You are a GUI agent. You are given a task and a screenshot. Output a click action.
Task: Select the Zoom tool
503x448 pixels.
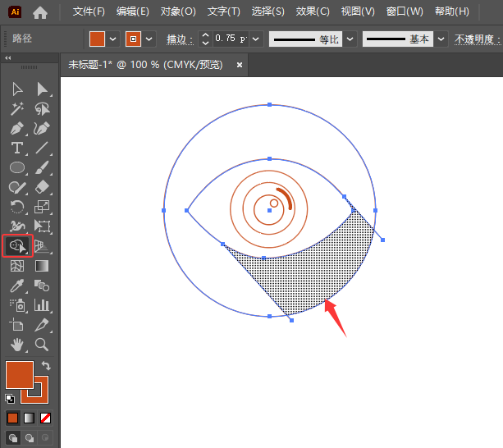point(42,345)
